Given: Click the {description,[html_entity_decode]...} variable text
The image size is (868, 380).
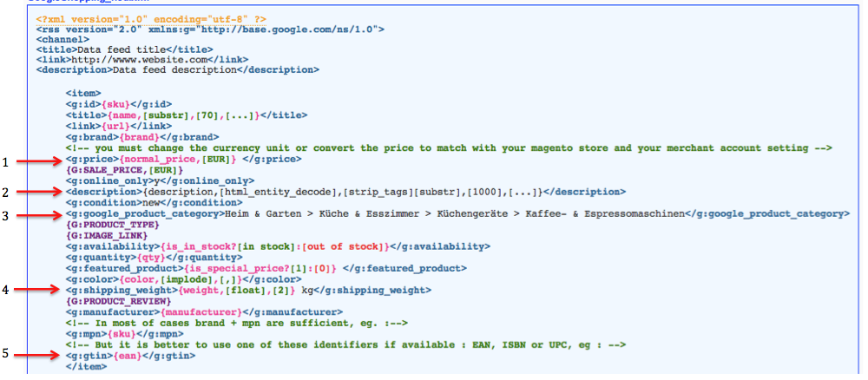Looking at the screenshot, I should coord(343,192).
